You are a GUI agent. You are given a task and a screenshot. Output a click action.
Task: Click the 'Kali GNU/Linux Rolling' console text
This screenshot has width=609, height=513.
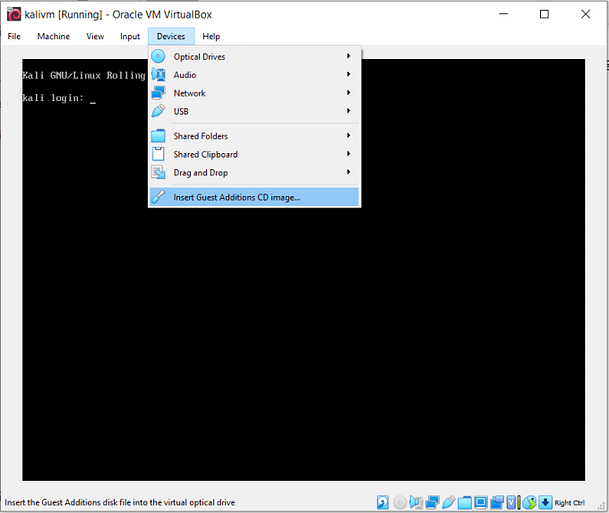click(x=84, y=75)
